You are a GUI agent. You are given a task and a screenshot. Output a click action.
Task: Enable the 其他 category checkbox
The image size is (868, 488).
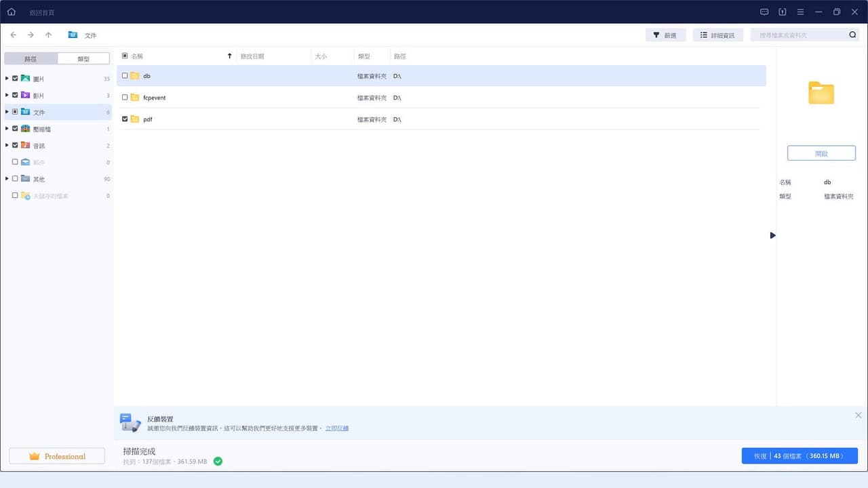click(15, 179)
